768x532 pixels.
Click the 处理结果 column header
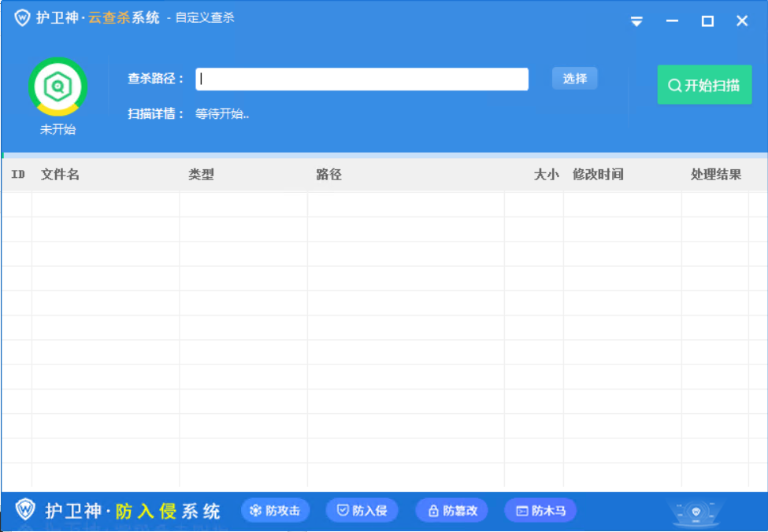718,175
